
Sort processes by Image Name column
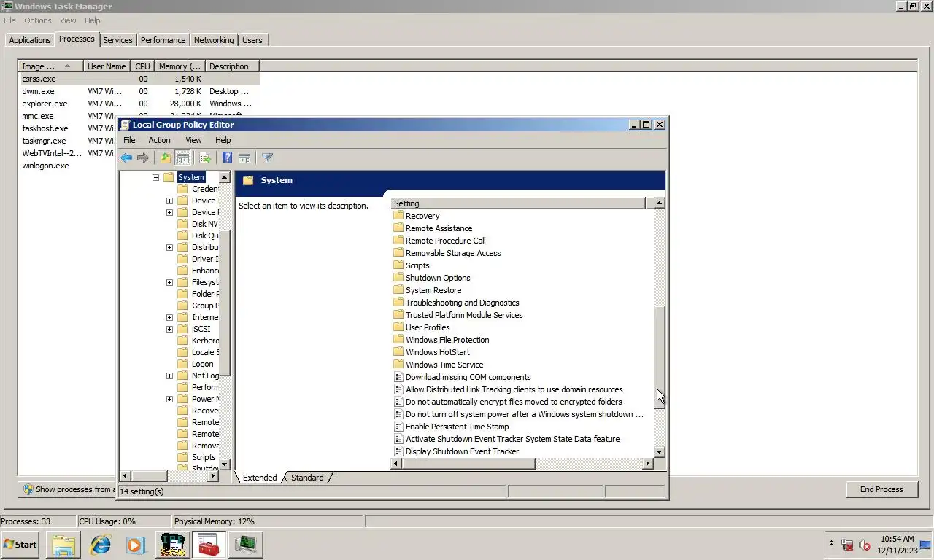pos(50,66)
